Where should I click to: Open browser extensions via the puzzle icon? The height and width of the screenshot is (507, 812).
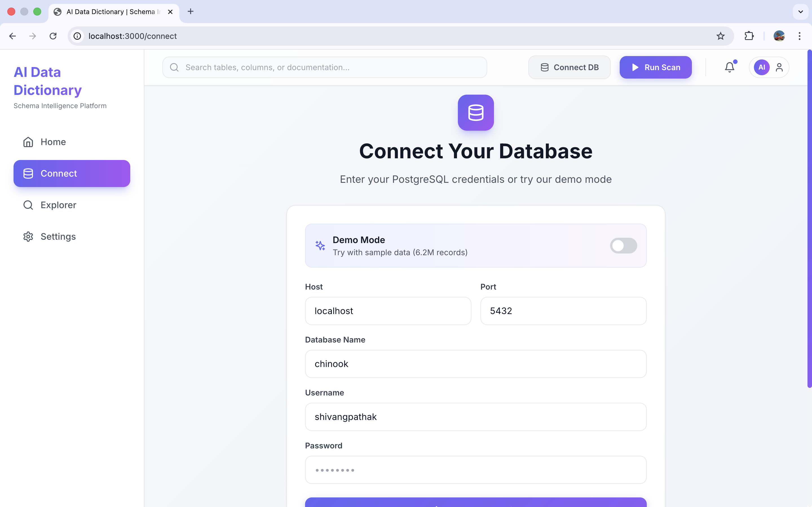click(x=749, y=36)
